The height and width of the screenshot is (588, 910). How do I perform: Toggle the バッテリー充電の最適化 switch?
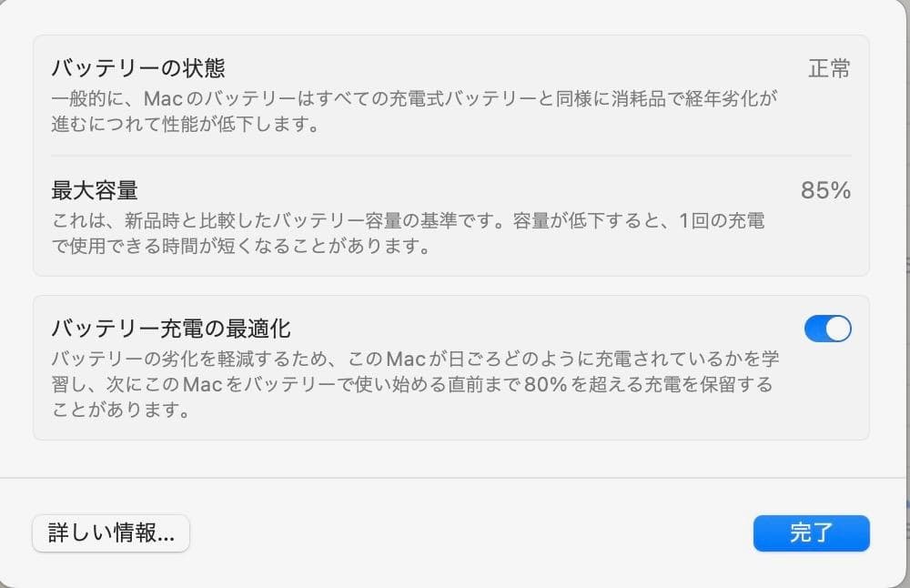pos(827,328)
